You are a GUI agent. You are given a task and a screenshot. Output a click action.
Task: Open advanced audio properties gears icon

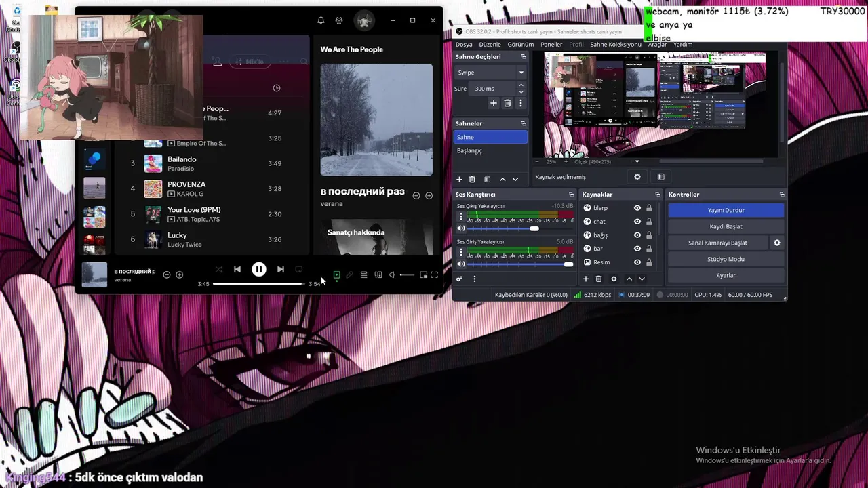pos(459,279)
